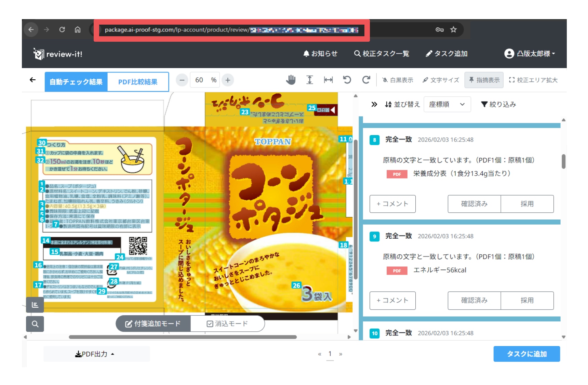Viewport: 588px width, 385px height.
Task: Open the 凸版太郎様 user account menu
Action: point(530,54)
